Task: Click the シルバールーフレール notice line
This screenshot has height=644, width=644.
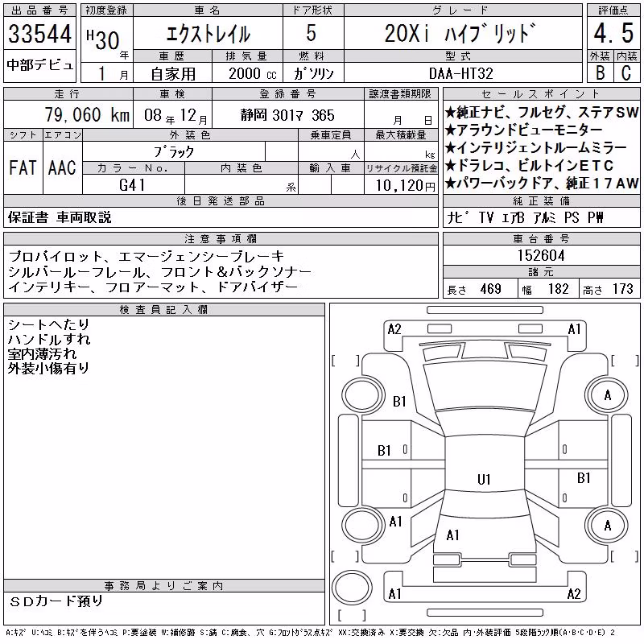Action: point(159,272)
